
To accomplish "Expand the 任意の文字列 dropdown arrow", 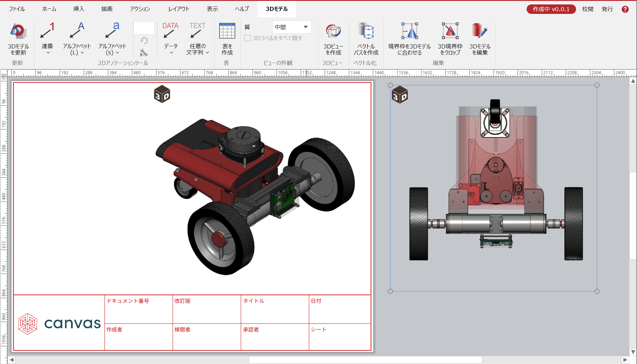I will coord(207,53).
